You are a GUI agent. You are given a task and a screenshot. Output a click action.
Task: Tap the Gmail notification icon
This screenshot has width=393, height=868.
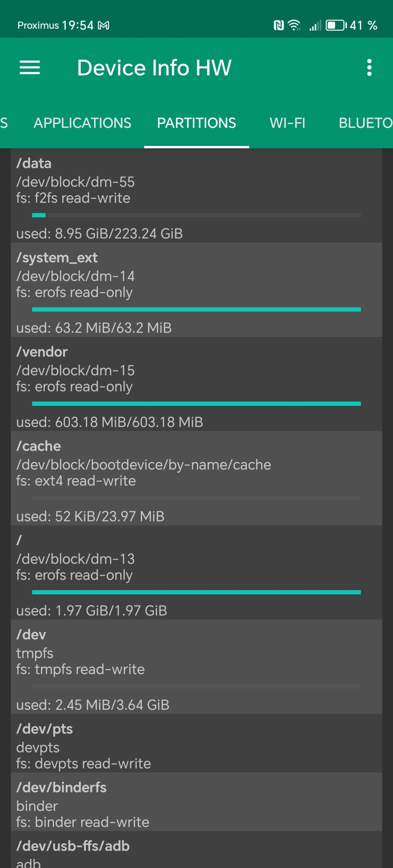[104, 25]
